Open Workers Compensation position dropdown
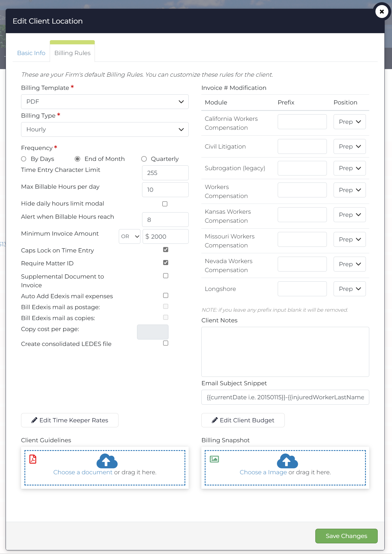392x554 pixels. 350,190
